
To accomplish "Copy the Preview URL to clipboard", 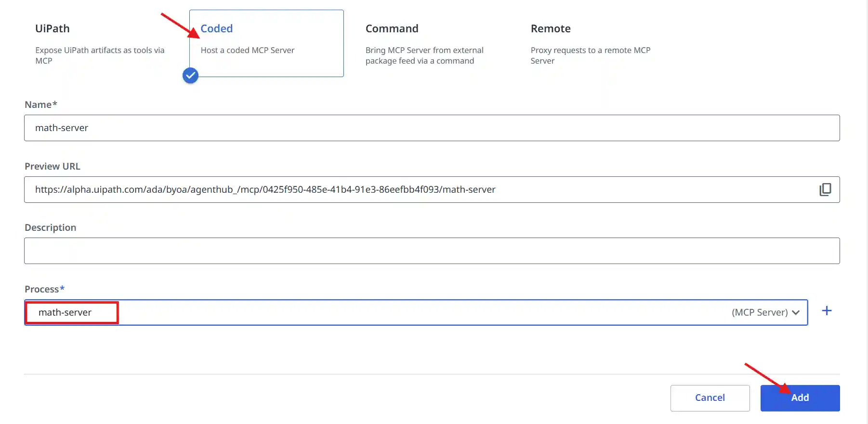I will tap(825, 189).
